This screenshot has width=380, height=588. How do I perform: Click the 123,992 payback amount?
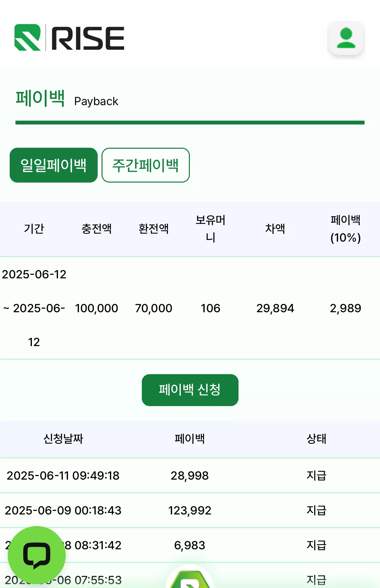(190, 510)
